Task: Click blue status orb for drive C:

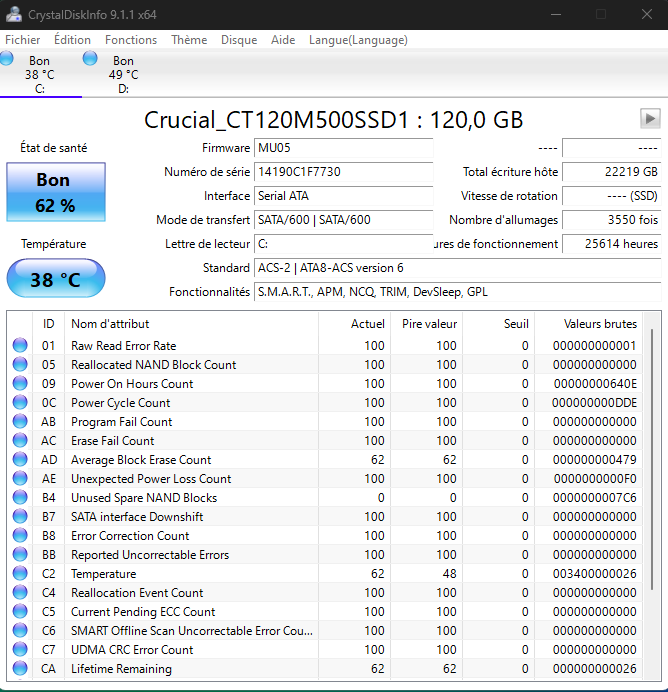Action: [6, 58]
